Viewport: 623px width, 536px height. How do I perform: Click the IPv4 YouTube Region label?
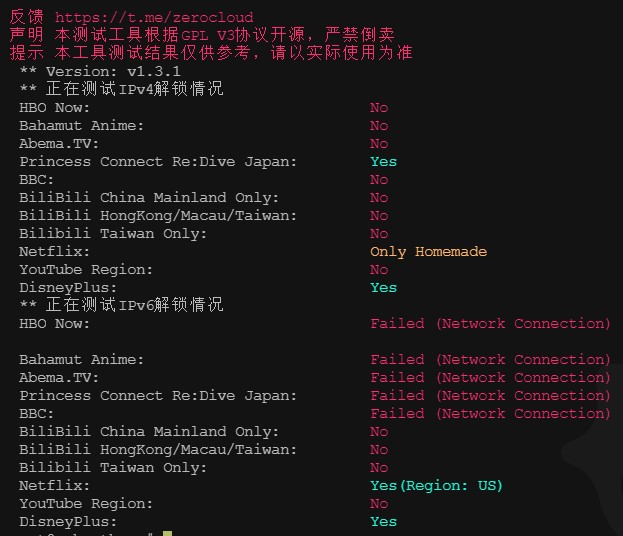[x=86, y=270]
